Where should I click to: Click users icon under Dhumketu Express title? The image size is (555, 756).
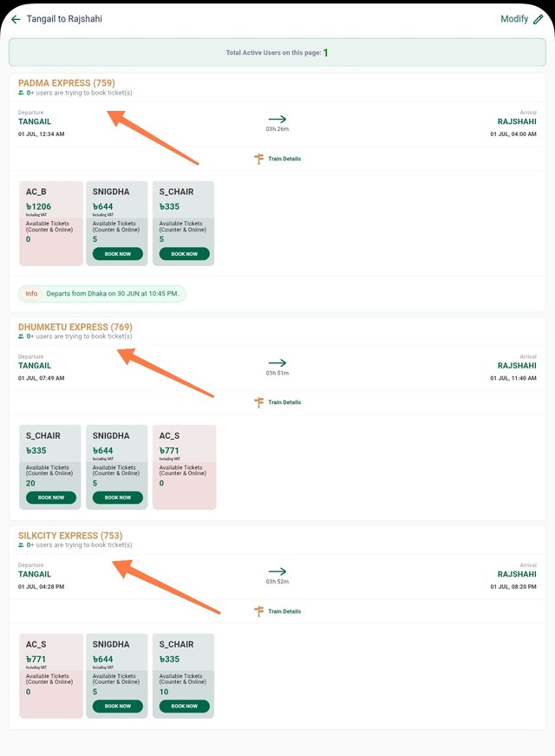click(x=21, y=336)
